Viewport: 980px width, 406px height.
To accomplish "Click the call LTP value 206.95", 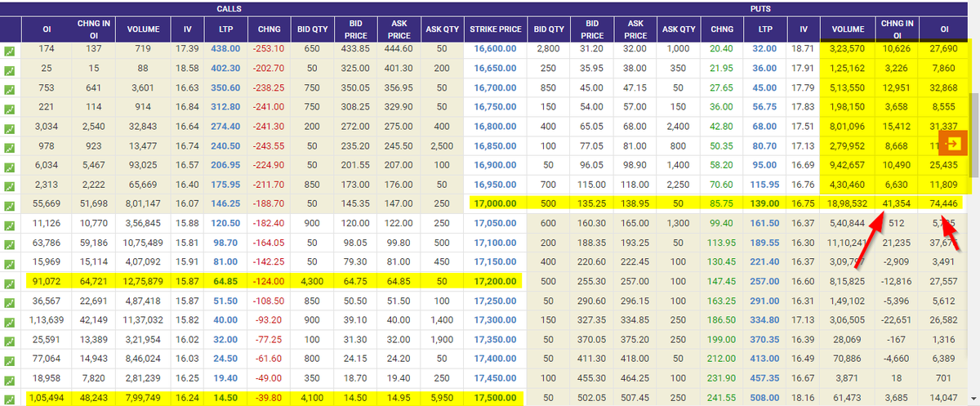I will 225,165.
